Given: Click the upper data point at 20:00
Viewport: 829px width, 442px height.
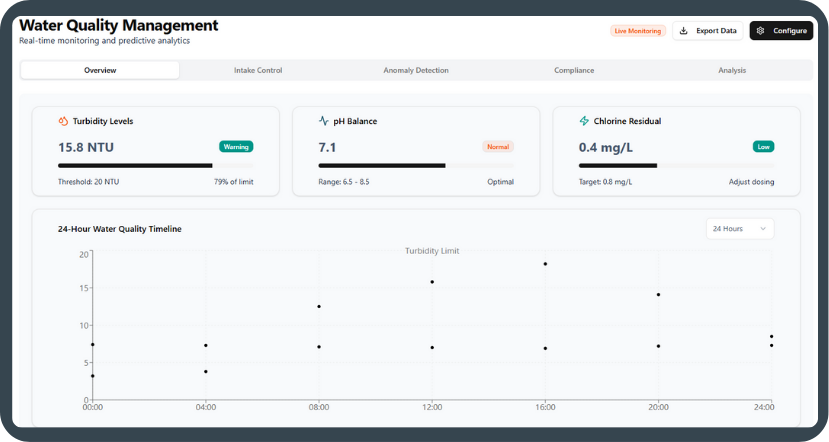Looking at the screenshot, I should [x=658, y=294].
